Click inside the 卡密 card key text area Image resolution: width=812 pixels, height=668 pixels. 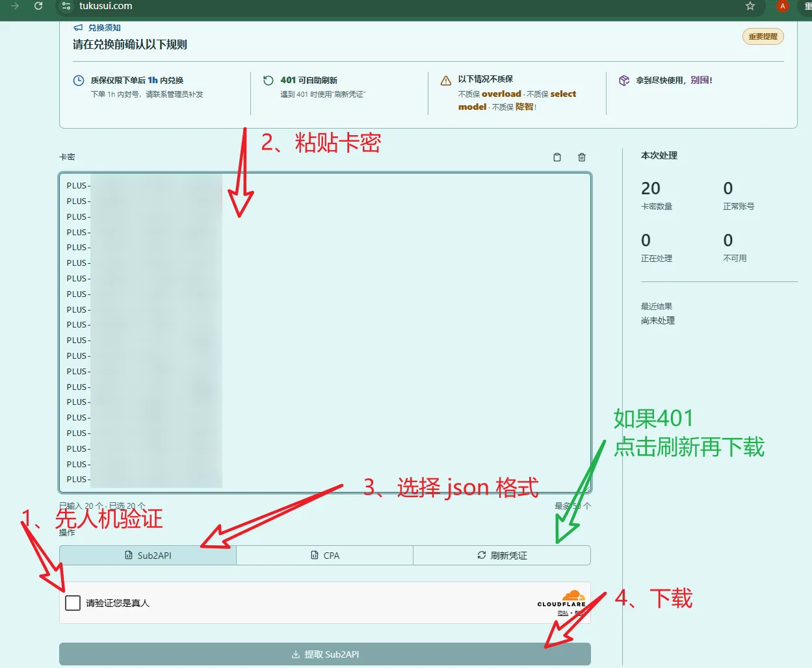click(325, 333)
